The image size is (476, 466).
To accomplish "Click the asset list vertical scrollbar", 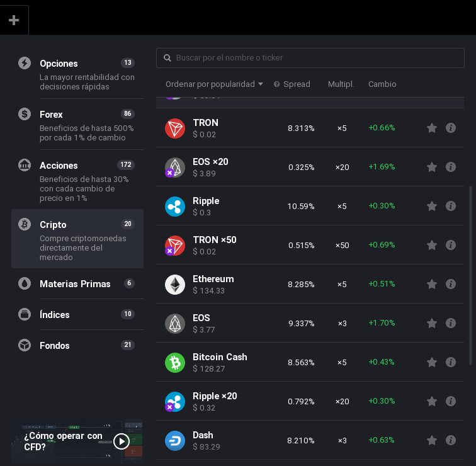I will click(x=471, y=275).
